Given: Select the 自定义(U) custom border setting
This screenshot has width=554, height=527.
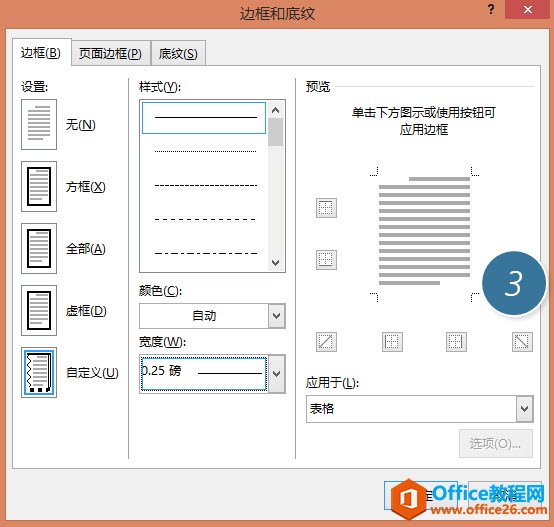Looking at the screenshot, I should [x=39, y=373].
